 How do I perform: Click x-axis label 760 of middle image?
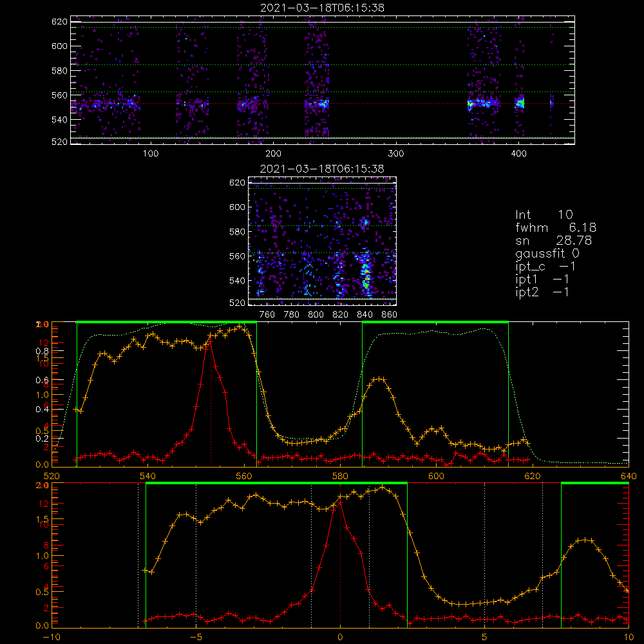pos(267,315)
